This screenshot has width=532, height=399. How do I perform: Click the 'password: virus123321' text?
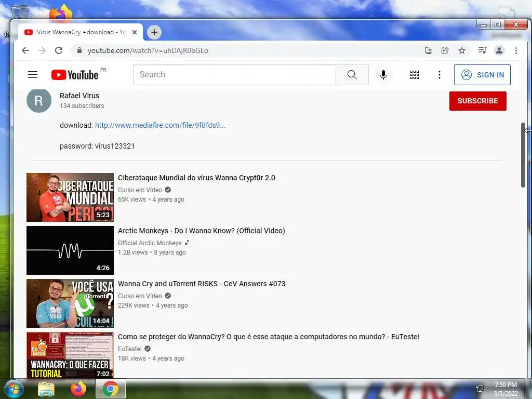(x=97, y=146)
